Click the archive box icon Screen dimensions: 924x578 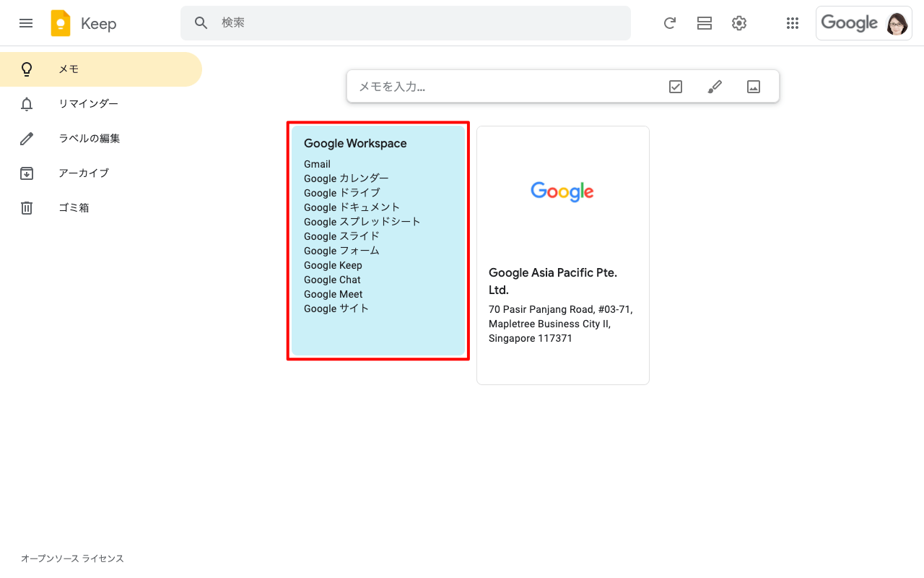pos(27,173)
